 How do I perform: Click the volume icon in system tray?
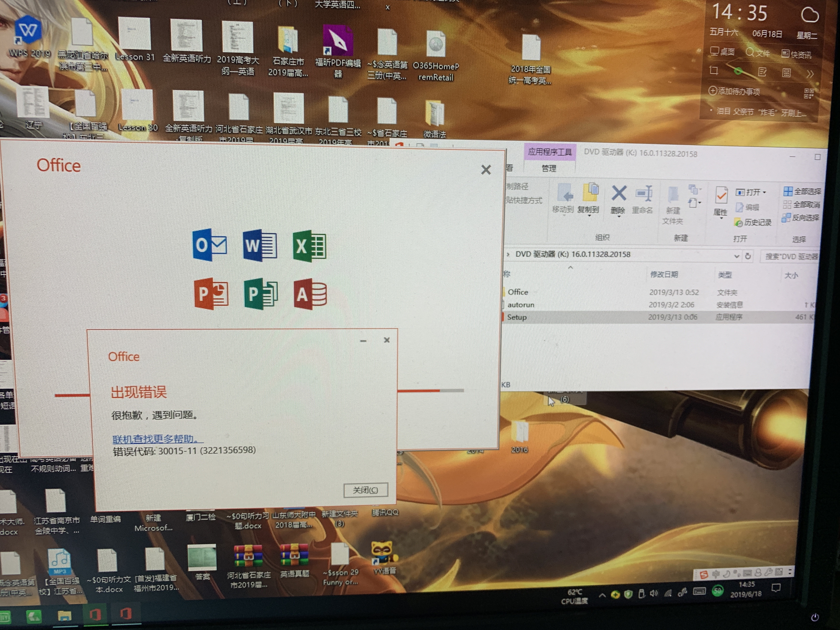tap(654, 594)
